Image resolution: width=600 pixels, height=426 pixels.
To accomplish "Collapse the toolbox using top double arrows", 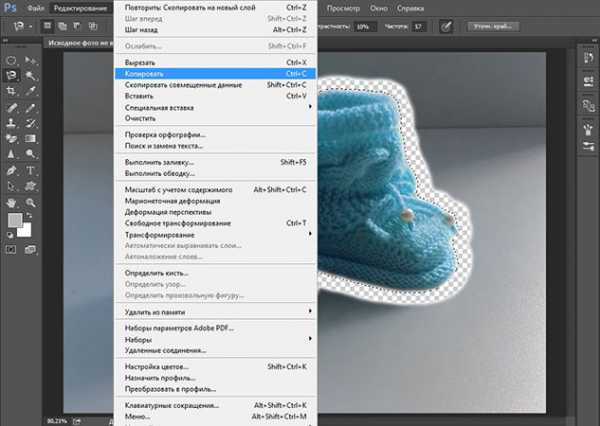I will pos(5,40).
